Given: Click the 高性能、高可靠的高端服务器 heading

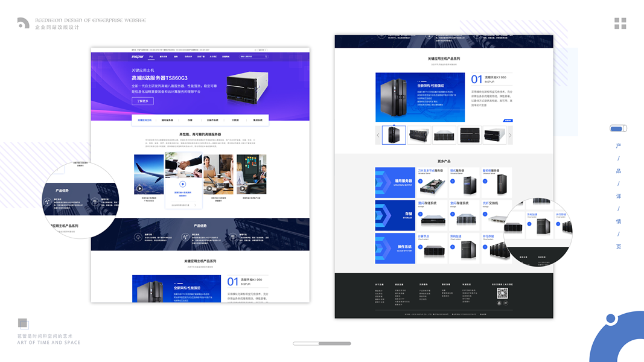Looking at the screenshot, I should tap(200, 134).
